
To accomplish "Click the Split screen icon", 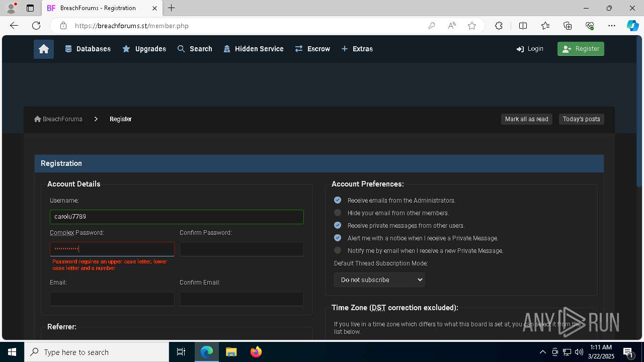I will click(523, 26).
